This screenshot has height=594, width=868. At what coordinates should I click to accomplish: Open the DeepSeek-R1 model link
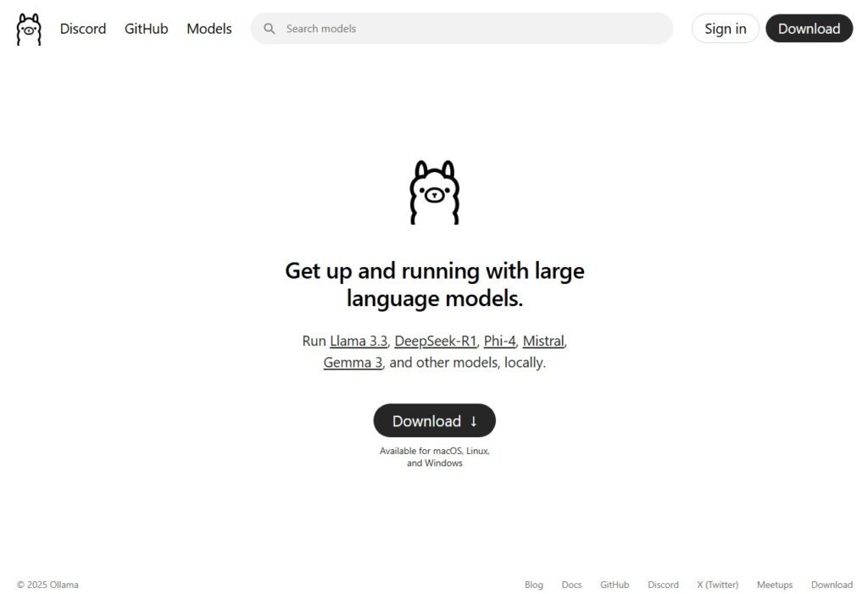pyautogui.click(x=436, y=341)
